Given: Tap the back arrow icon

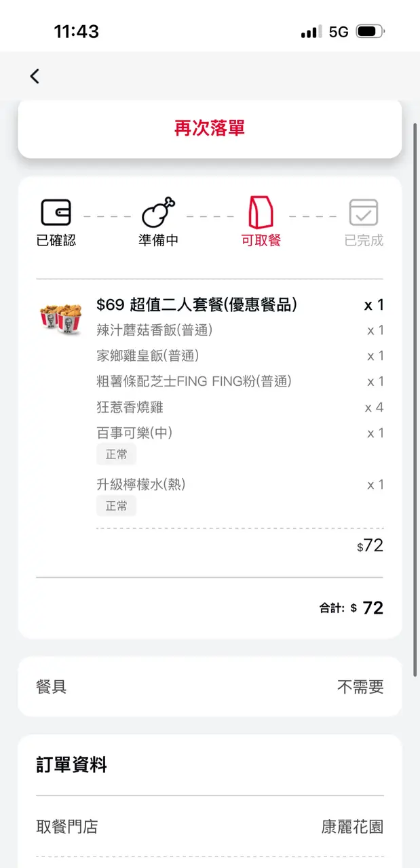Looking at the screenshot, I should (x=35, y=77).
